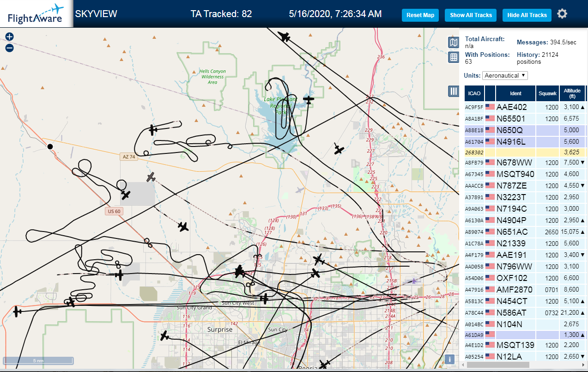
Task: Toggle the sidebar columns icon
Action: click(454, 91)
